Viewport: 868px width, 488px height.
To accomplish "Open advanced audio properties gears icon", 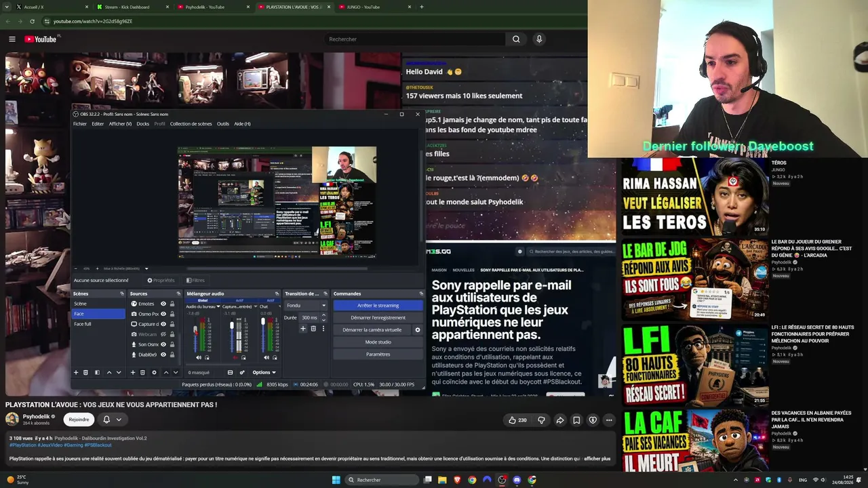I will (x=241, y=372).
